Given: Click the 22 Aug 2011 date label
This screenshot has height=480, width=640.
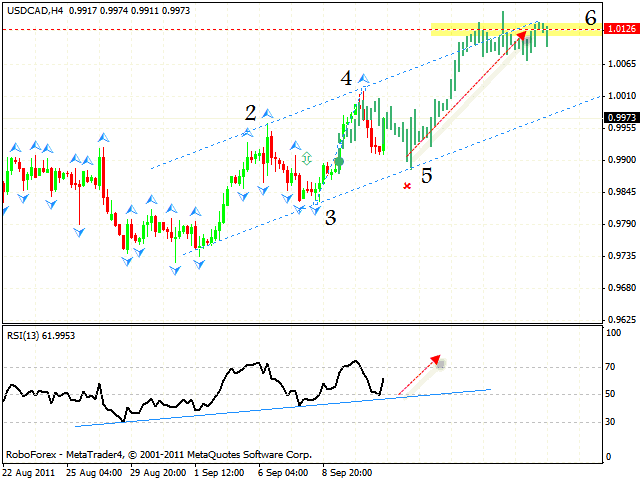Looking at the screenshot, I should pyautogui.click(x=29, y=471).
